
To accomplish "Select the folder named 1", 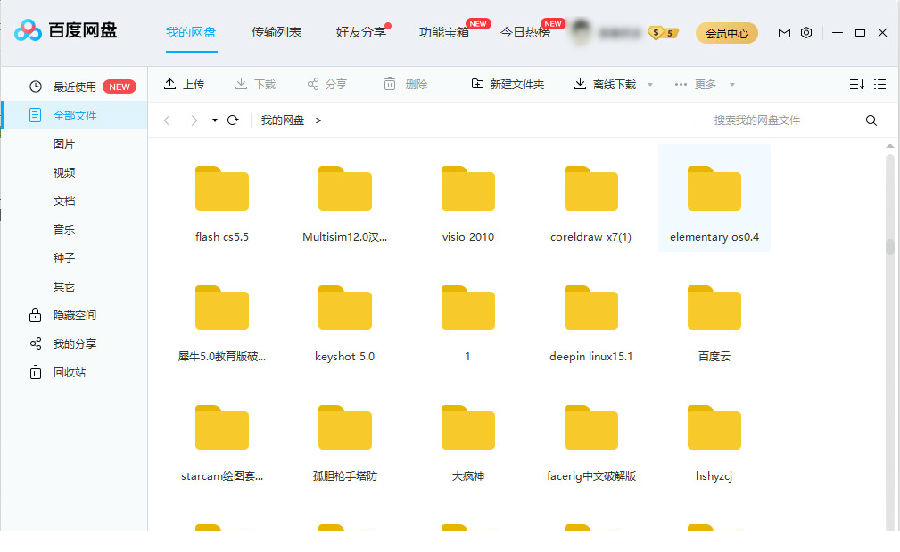I will tap(468, 323).
